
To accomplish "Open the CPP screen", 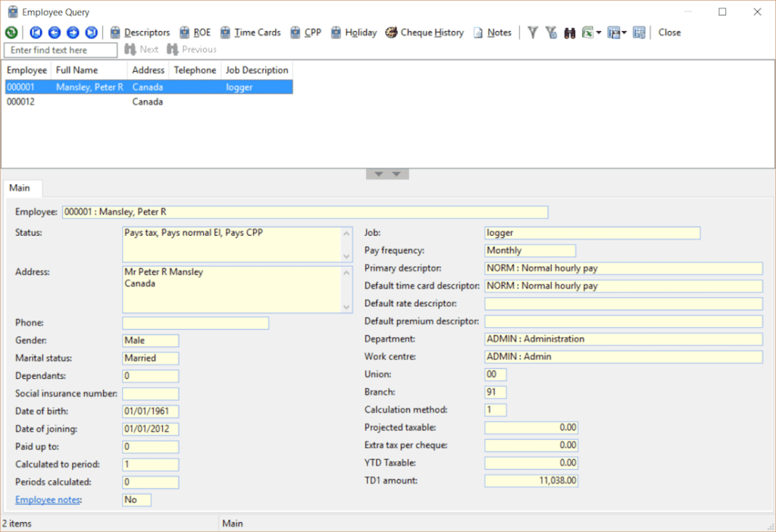I will pyautogui.click(x=306, y=33).
